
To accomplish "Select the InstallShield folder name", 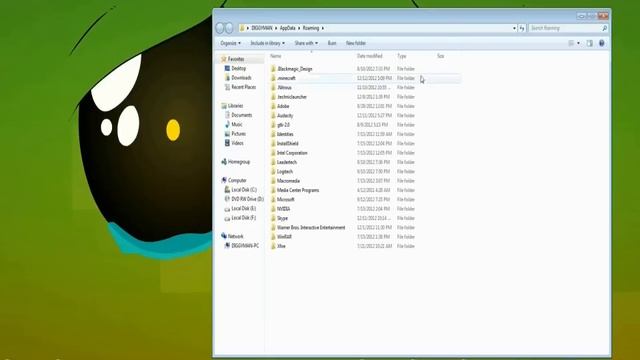I will pyautogui.click(x=288, y=144).
